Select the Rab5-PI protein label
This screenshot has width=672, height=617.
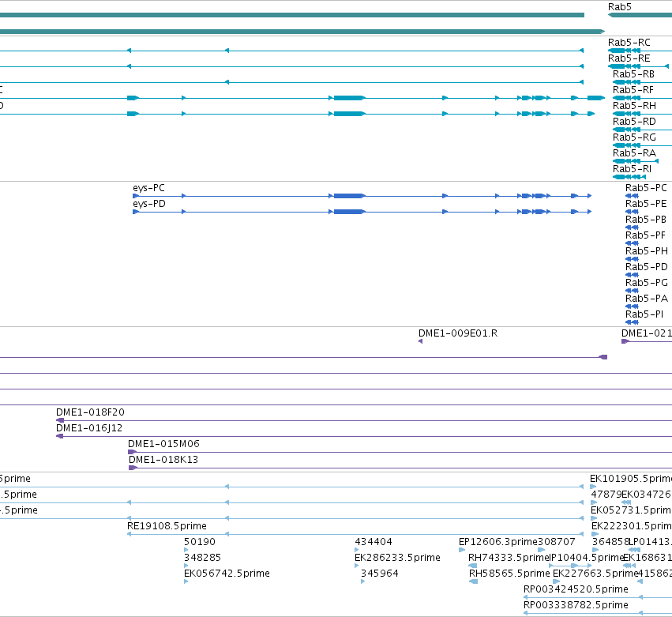tap(644, 314)
